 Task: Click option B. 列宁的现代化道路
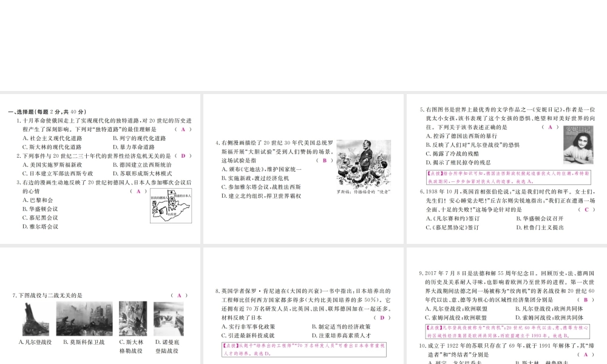140,138
